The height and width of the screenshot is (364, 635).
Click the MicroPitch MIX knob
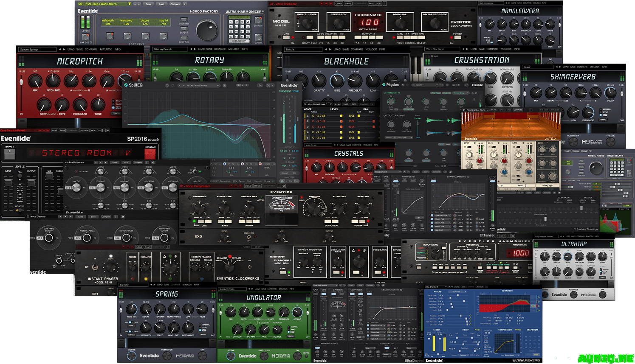click(35, 81)
